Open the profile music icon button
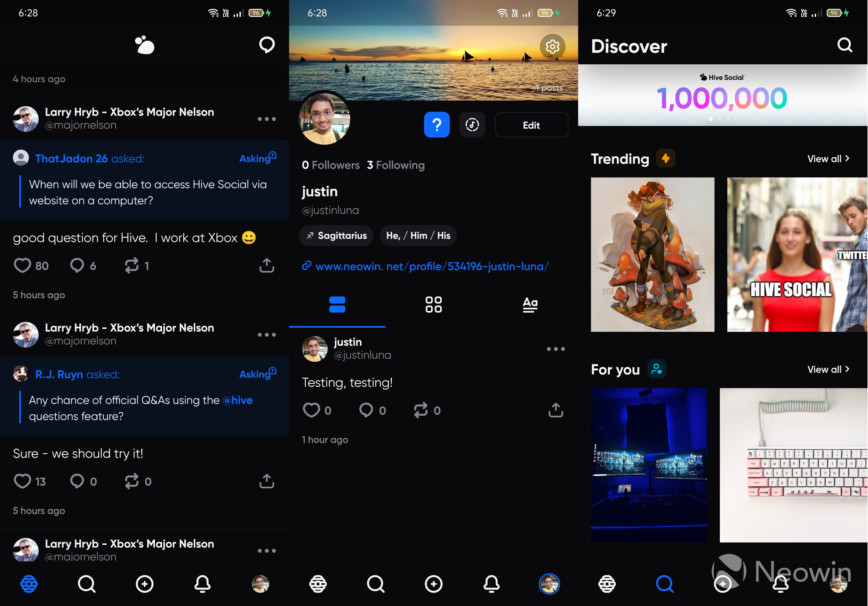 click(472, 124)
